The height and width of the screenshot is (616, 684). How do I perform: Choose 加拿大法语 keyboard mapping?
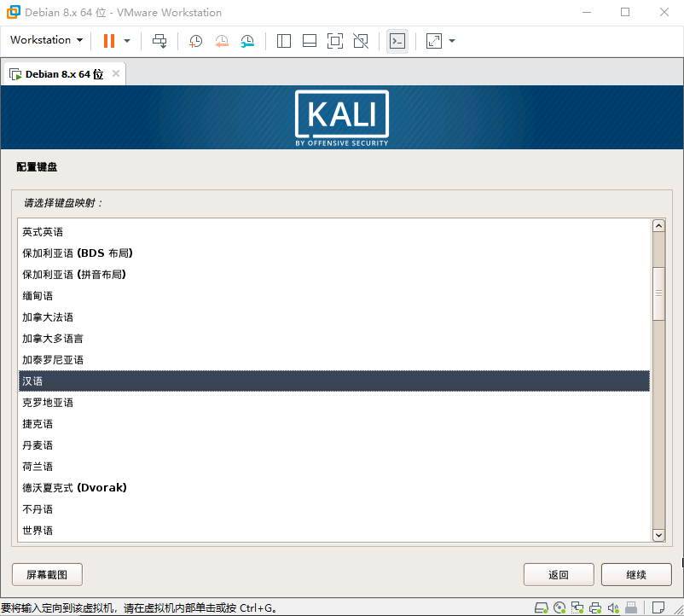click(x=334, y=317)
